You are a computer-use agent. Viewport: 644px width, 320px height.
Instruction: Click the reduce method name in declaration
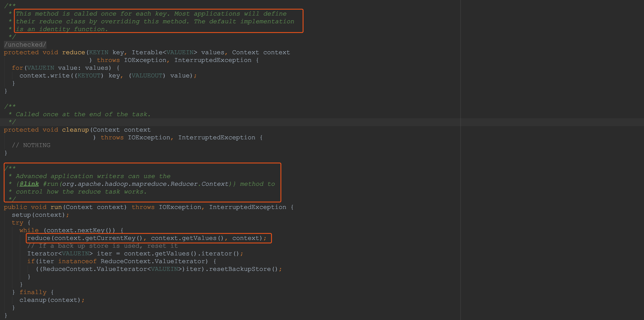74,52
